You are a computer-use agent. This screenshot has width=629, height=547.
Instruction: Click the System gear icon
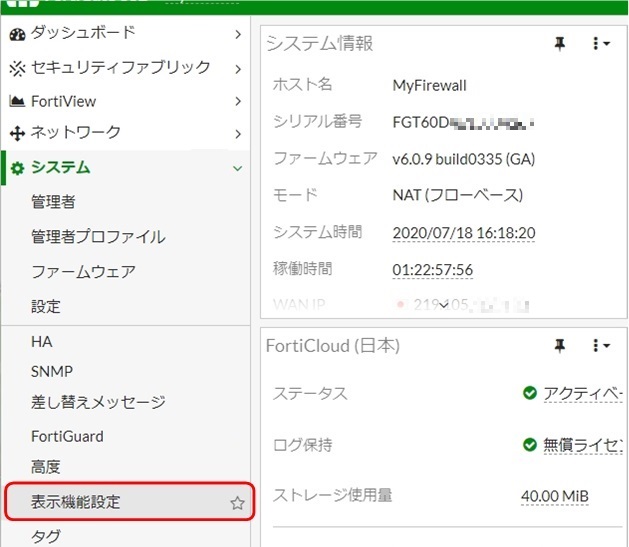17,168
